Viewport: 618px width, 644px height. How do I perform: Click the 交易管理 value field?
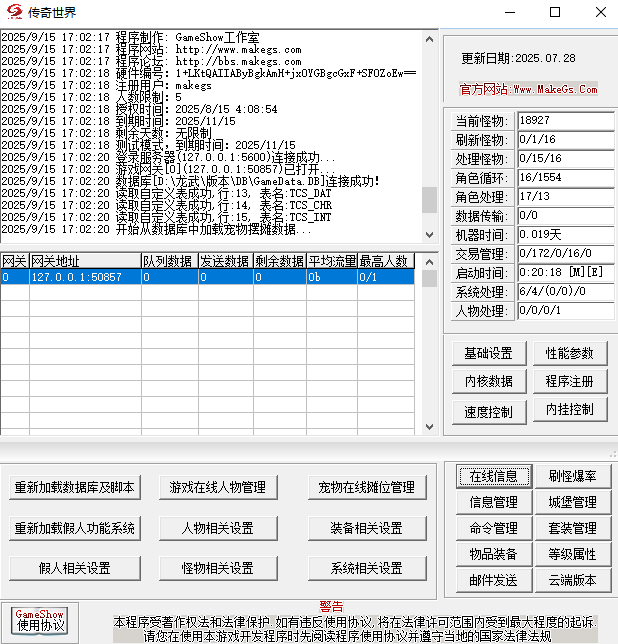pos(566,253)
